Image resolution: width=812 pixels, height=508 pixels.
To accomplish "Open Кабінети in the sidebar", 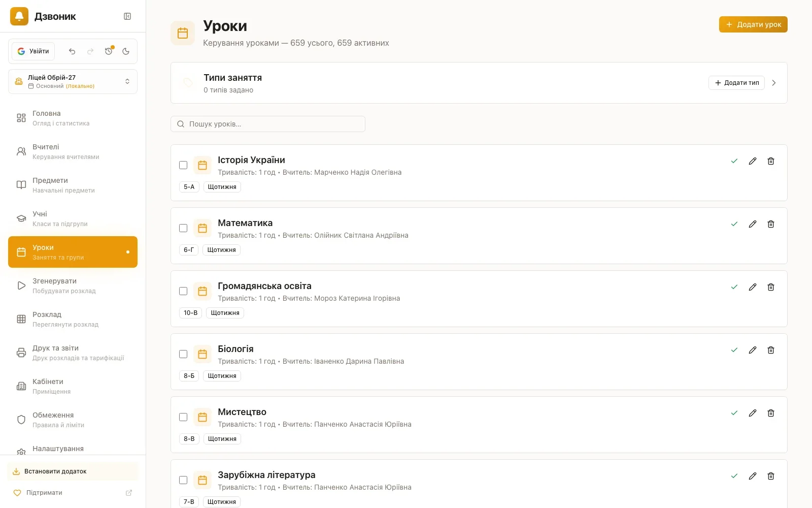I will point(73,386).
